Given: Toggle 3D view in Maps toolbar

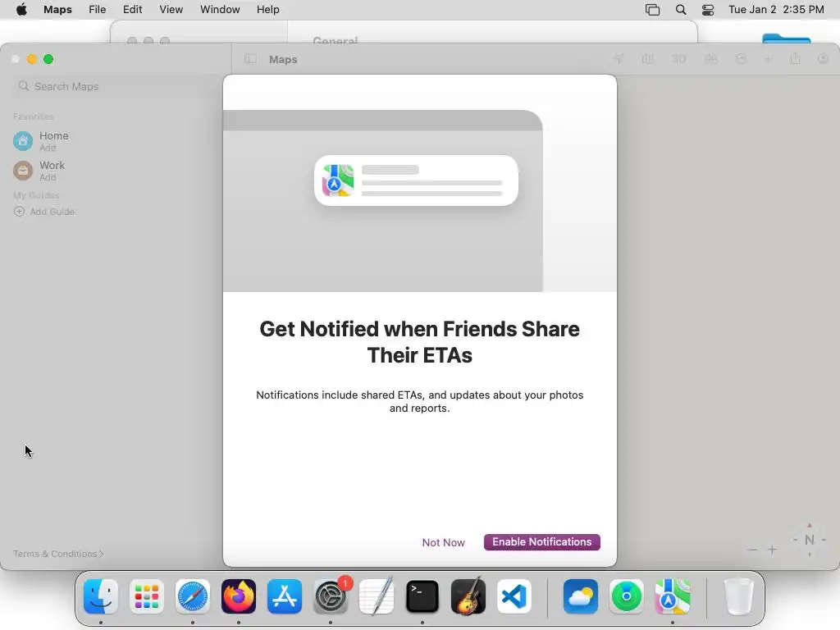Looking at the screenshot, I should (678, 59).
